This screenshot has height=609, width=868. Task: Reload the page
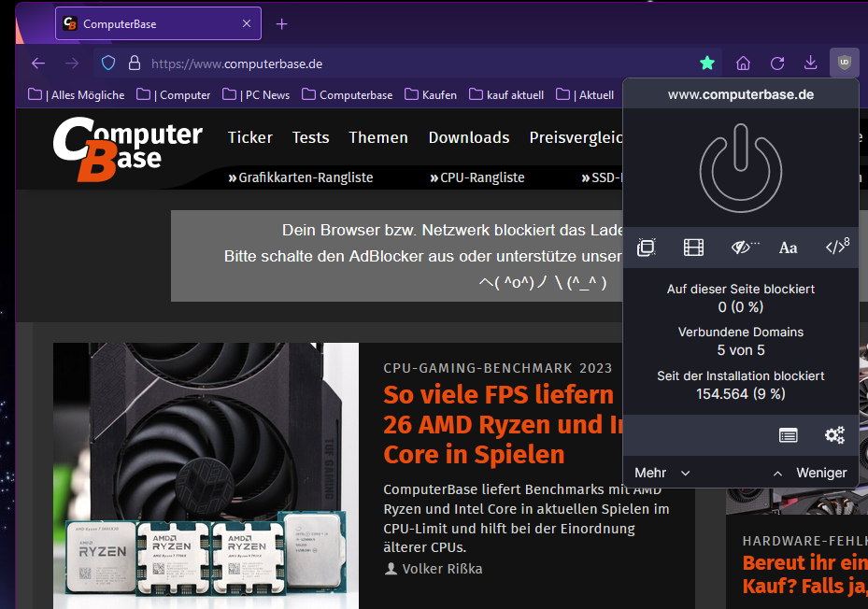coord(777,64)
